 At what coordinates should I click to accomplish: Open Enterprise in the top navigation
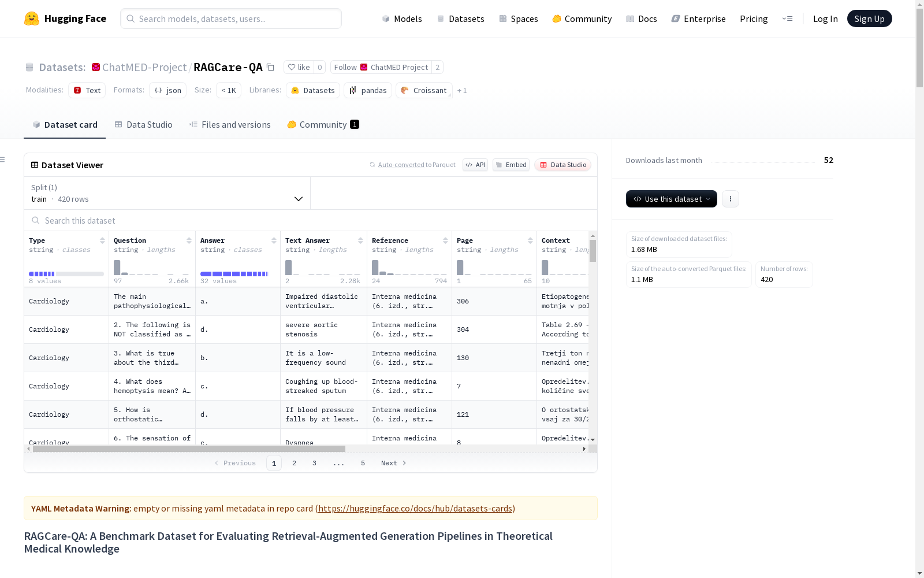click(698, 18)
